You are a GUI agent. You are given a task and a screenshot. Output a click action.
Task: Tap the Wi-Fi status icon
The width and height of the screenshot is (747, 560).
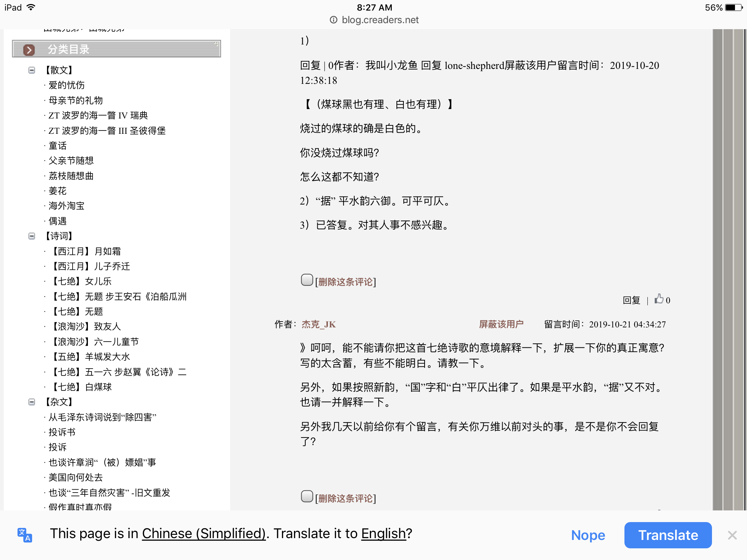tap(31, 7)
